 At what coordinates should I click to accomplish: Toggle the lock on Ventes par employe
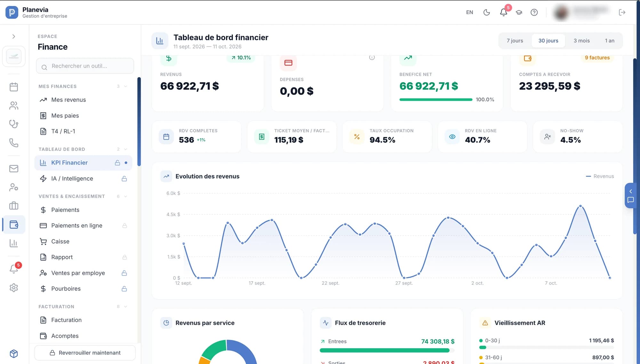coord(124,273)
